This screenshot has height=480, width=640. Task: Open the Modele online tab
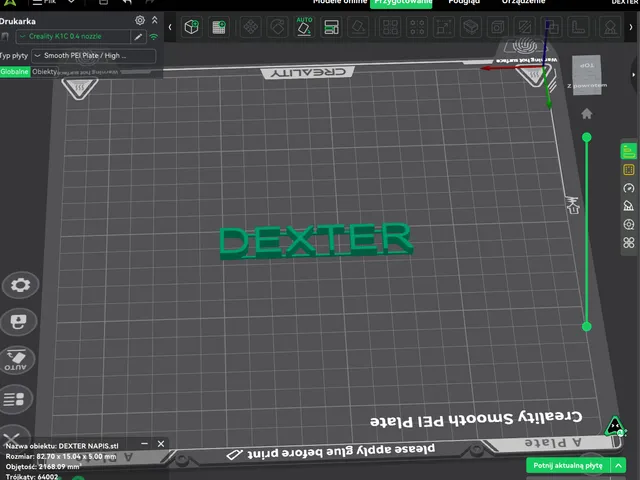[340, 2]
